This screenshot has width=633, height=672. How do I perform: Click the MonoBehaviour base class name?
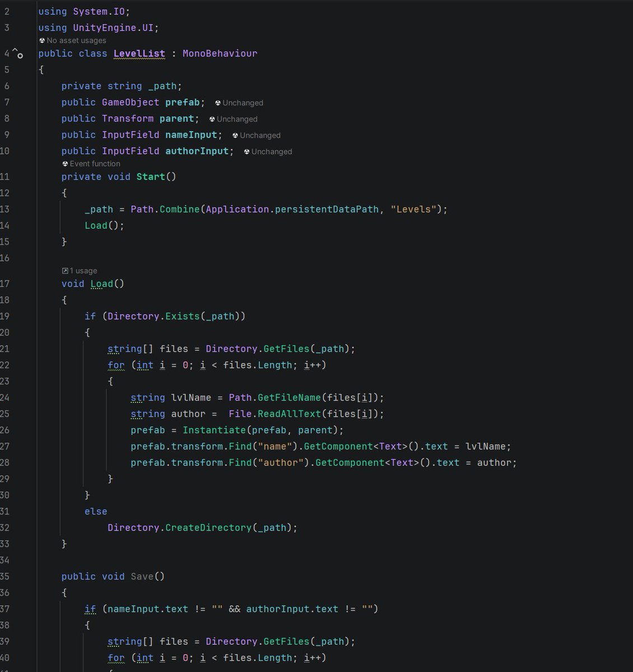pos(220,54)
